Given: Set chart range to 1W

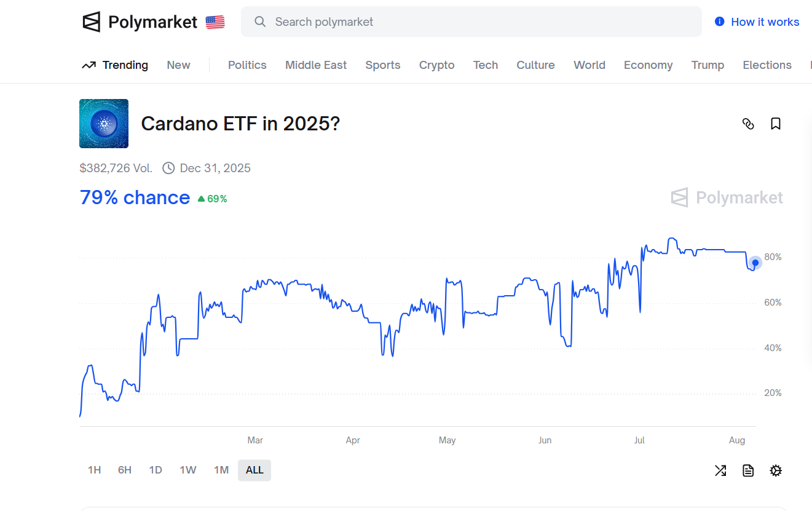Looking at the screenshot, I should pyautogui.click(x=188, y=470).
